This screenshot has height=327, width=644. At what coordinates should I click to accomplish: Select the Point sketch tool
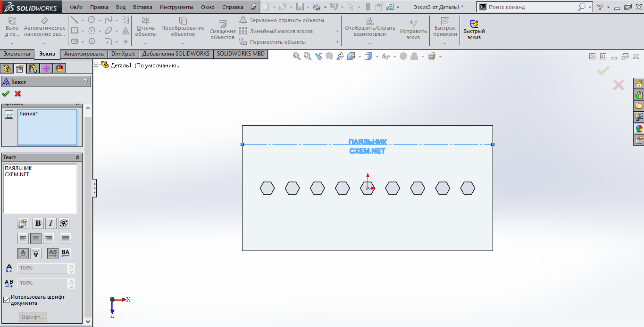tap(125, 41)
